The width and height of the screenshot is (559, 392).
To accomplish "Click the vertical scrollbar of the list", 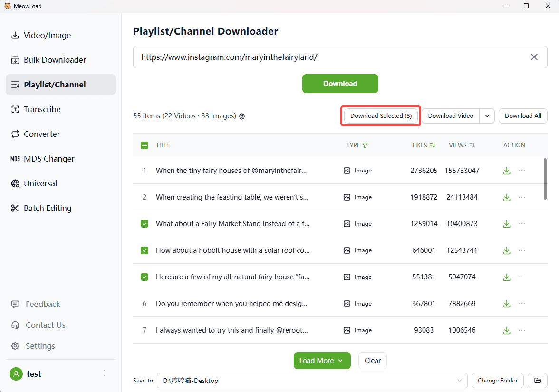I will pos(545,178).
